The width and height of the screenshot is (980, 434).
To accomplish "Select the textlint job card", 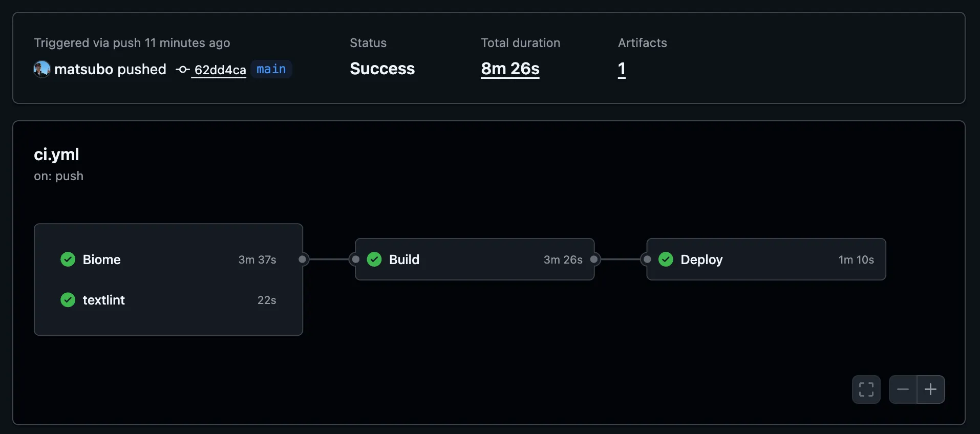I will [104, 300].
